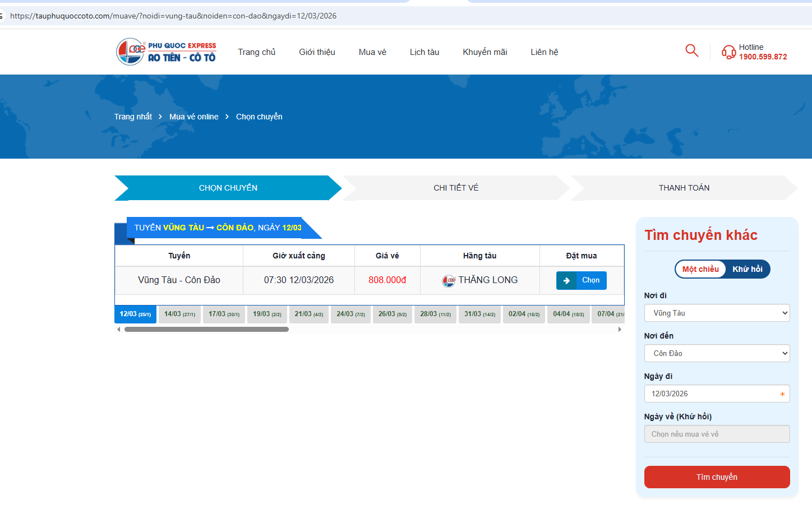Click the Ngày về return date field
The width and height of the screenshot is (812, 509).
(717, 434)
